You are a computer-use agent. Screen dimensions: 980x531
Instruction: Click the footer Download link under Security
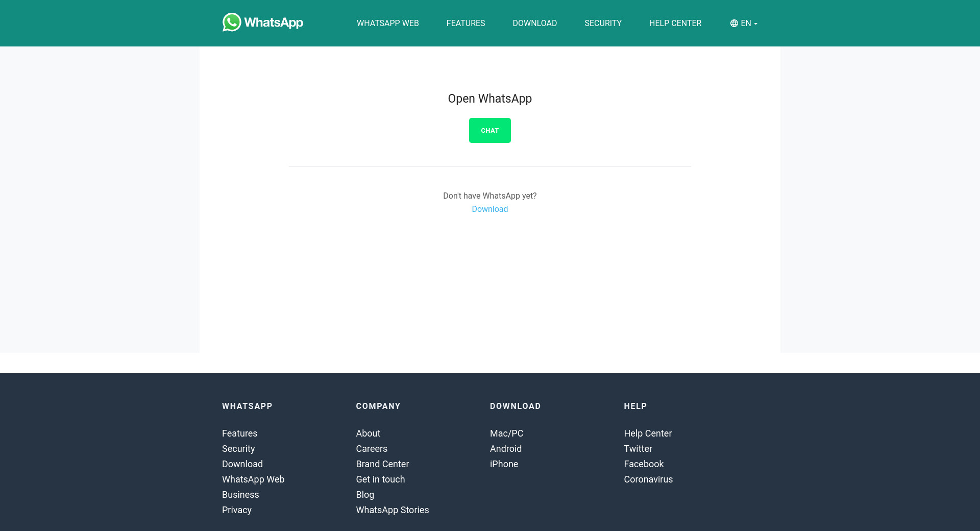tap(242, 464)
